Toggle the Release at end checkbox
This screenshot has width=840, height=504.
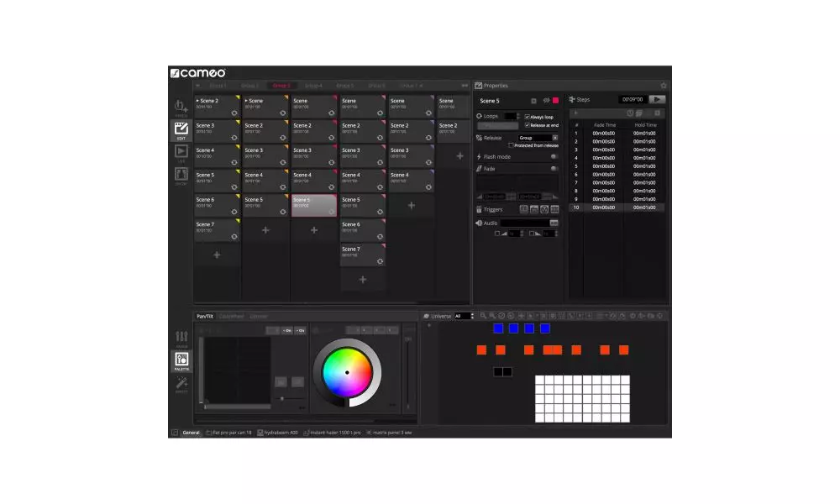(x=528, y=125)
